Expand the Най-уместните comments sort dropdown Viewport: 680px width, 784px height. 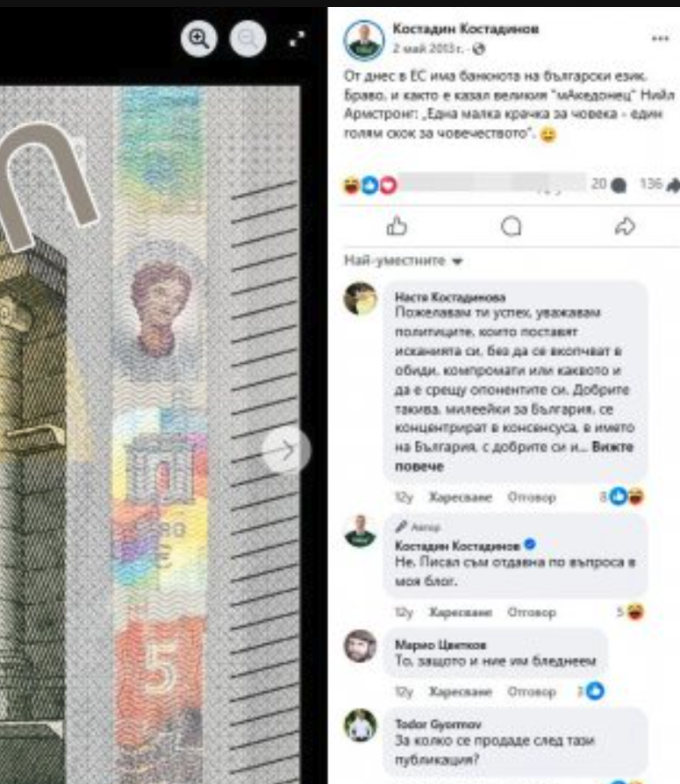[403, 260]
